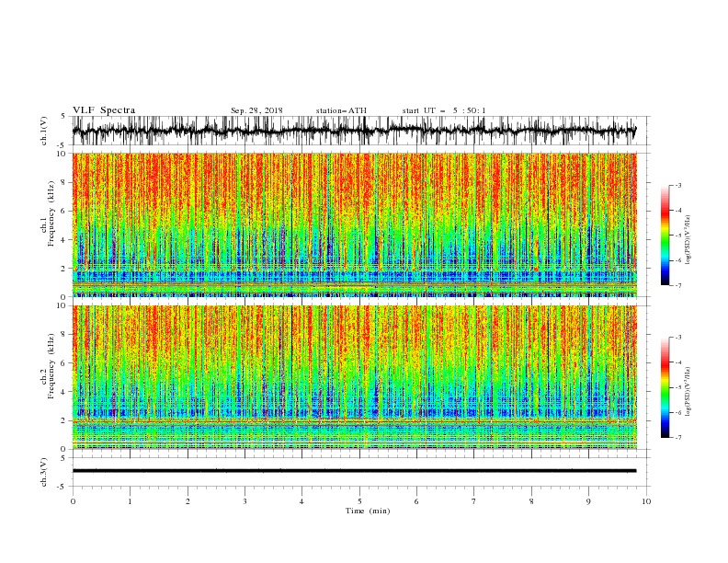Click the "2" kHz tick on ch.1 frequency axis

[x=64, y=269]
